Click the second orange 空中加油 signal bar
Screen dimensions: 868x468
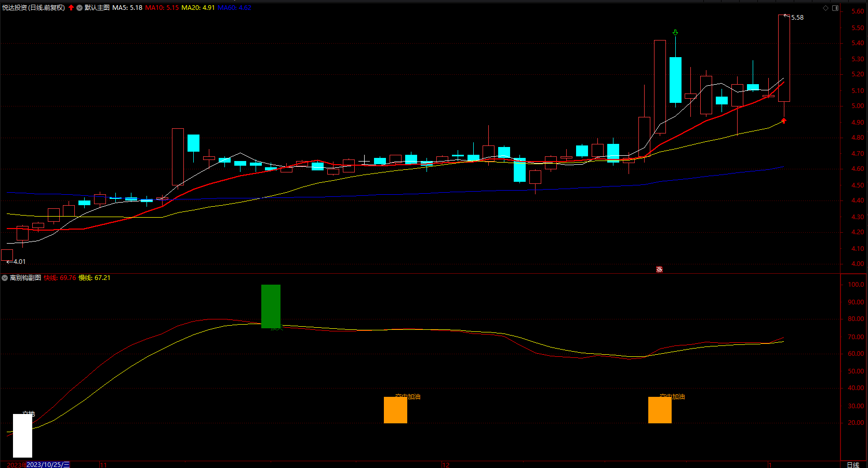(x=660, y=410)
